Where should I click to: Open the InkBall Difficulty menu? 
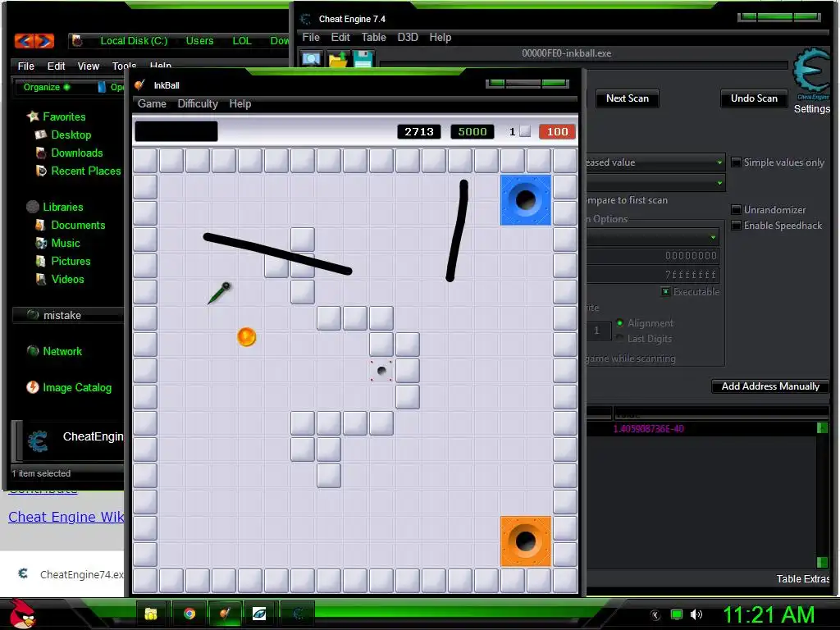(x=198, y=104)
